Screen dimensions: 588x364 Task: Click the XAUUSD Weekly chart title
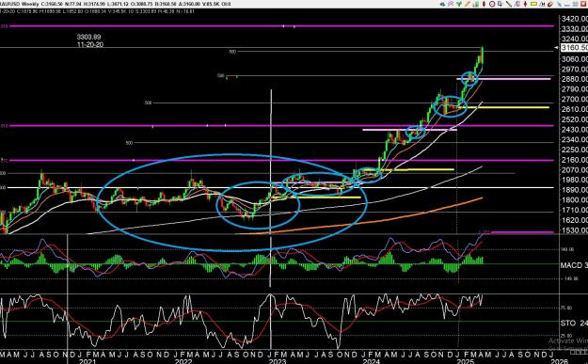coord(19,4)
